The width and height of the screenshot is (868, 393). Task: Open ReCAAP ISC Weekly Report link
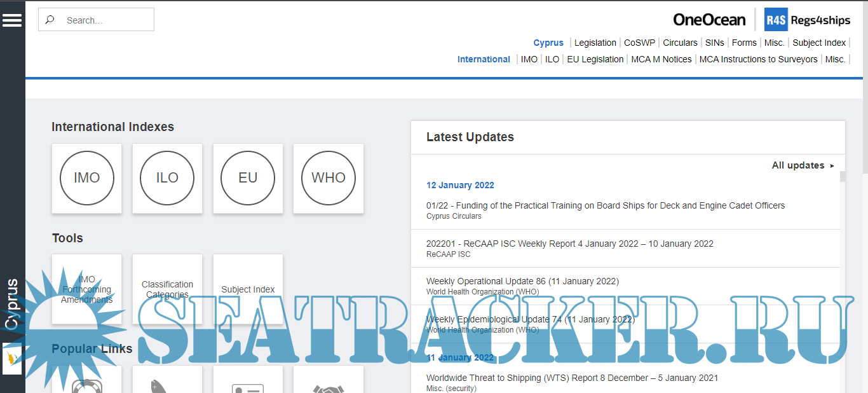coord(569,244)
